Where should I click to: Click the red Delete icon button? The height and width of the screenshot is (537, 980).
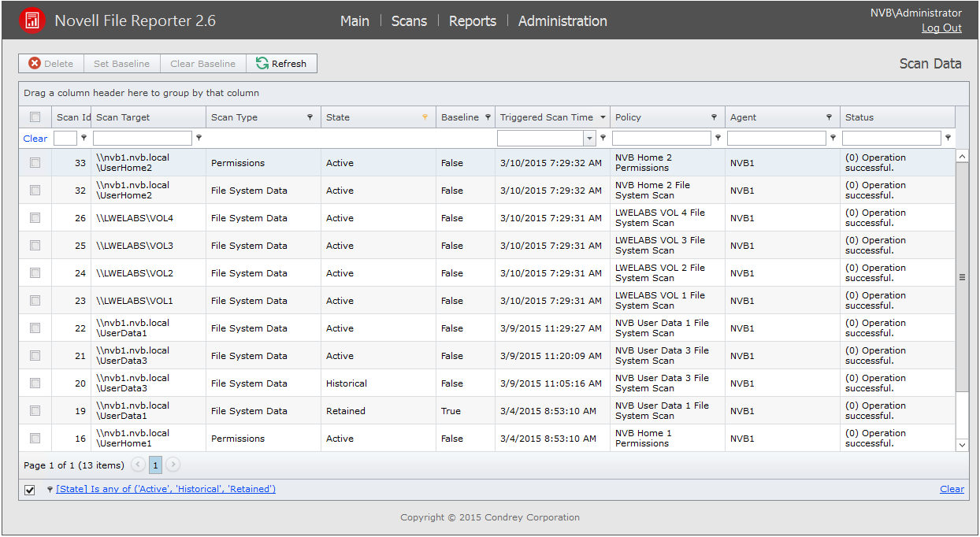[x=35, y=64]
